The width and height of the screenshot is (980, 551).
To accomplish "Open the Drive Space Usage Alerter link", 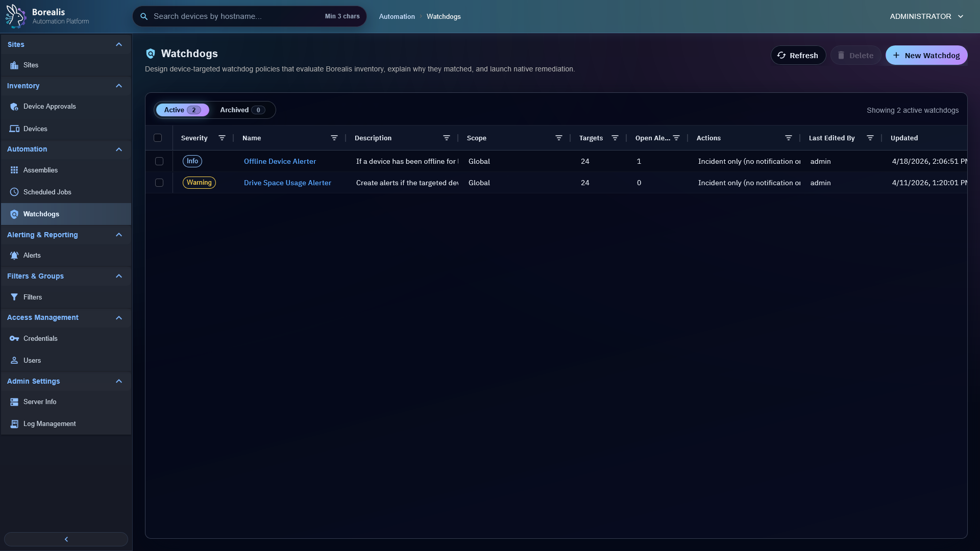I will pyautogui.click(x=287, y=183).
